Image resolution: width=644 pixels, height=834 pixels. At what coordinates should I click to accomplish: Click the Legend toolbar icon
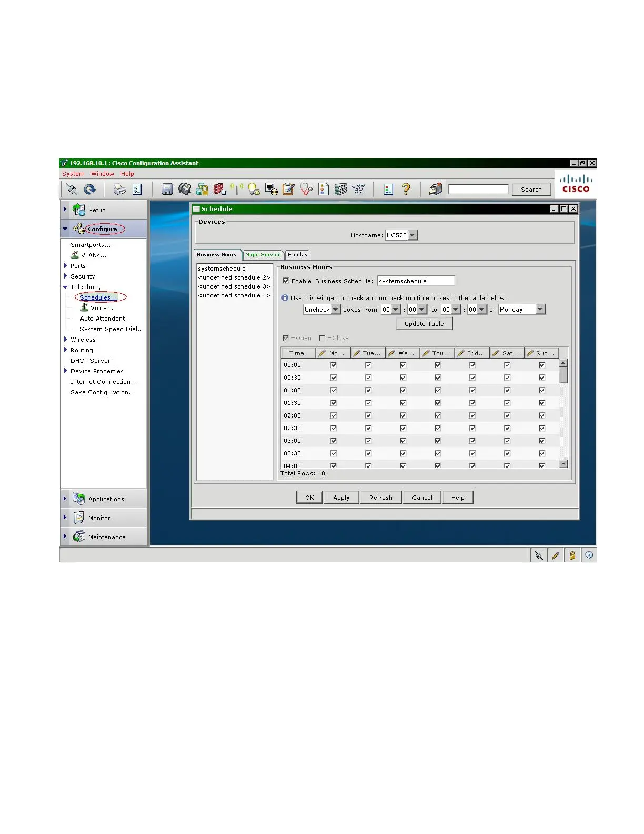[389, 190]
